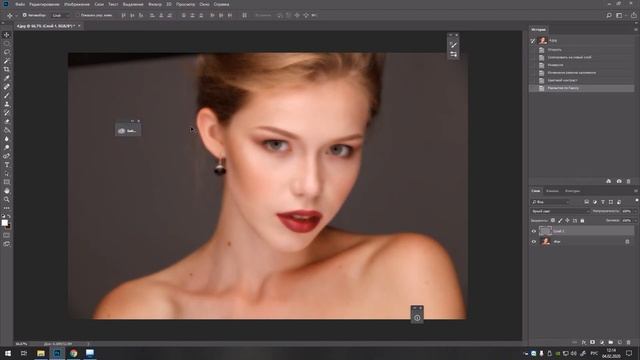The height and width of the screenshot is (360, 640).
Task: Toggle lock all padlock icon
Action: coord(582,220)
